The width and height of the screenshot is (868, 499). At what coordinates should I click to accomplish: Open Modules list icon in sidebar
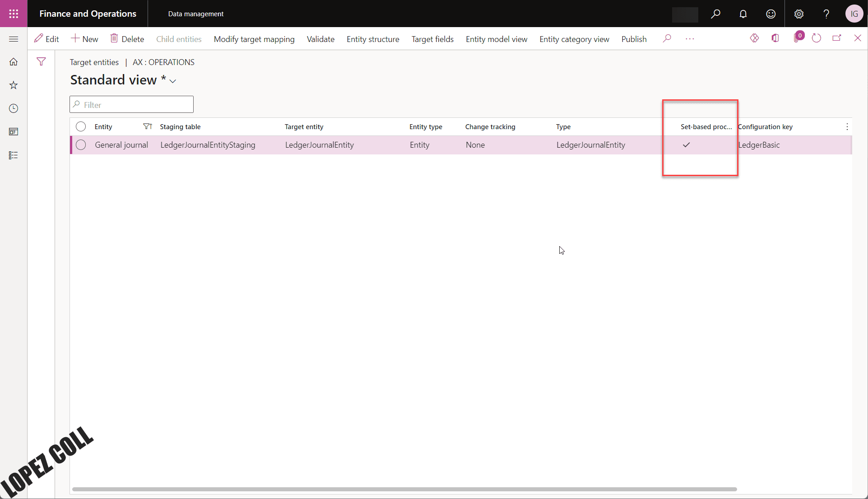pyautogui.click(x=14, y=155)
